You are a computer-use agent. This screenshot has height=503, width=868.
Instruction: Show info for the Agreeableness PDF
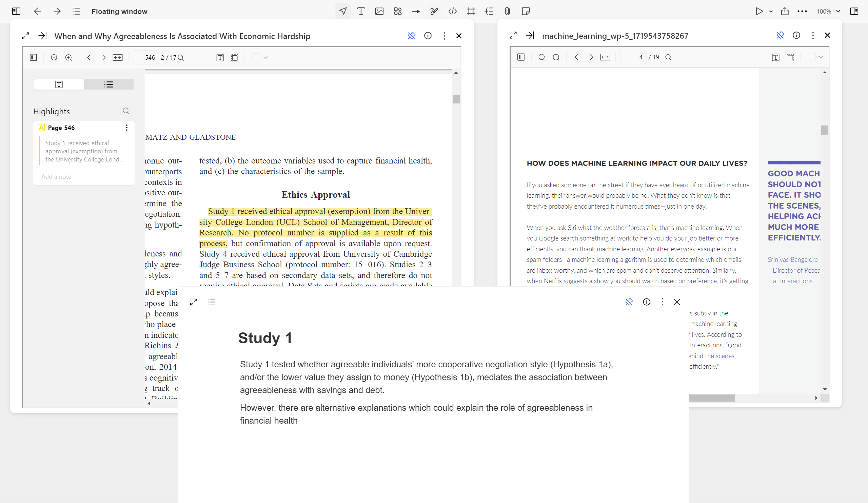click(x=428, y=36)
